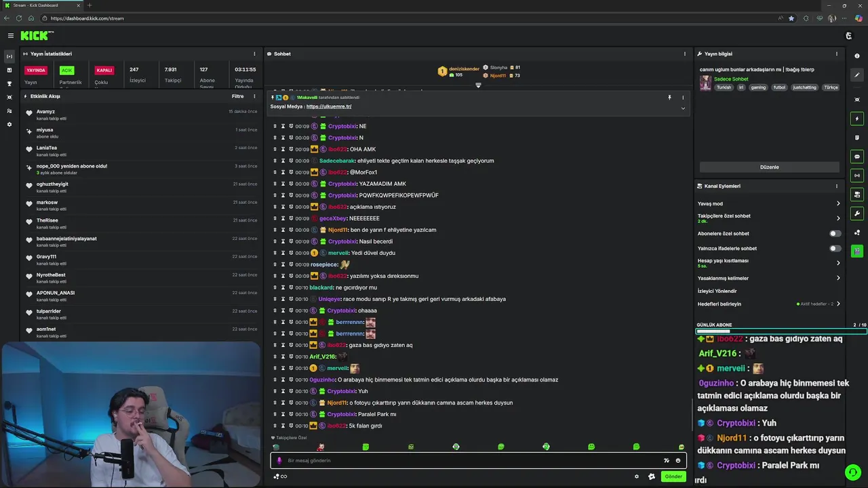Open Sohbet panel three-dot menu
Image resolution: width=868 pixels, height=488 pixels.
coord(684,54)
